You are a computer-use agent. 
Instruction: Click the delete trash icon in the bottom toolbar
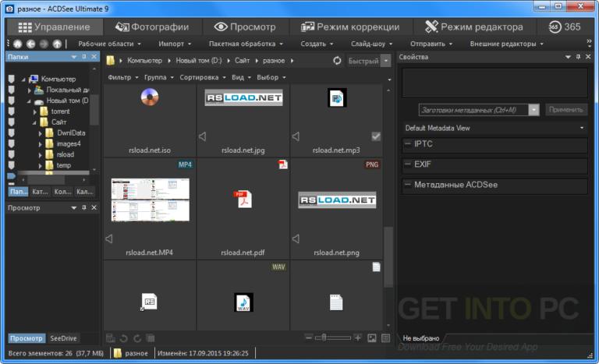pyautogui.click(x=151, y=338)
